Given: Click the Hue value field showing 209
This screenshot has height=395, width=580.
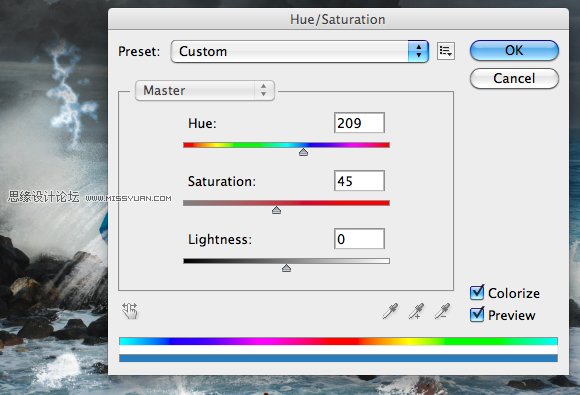Looking at the screenshot, I should pos(359,123).
